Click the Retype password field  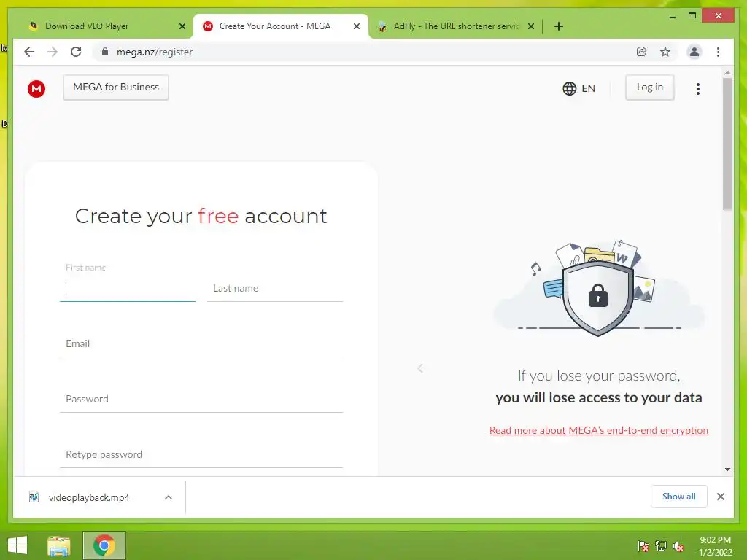[x=201, y=455]
